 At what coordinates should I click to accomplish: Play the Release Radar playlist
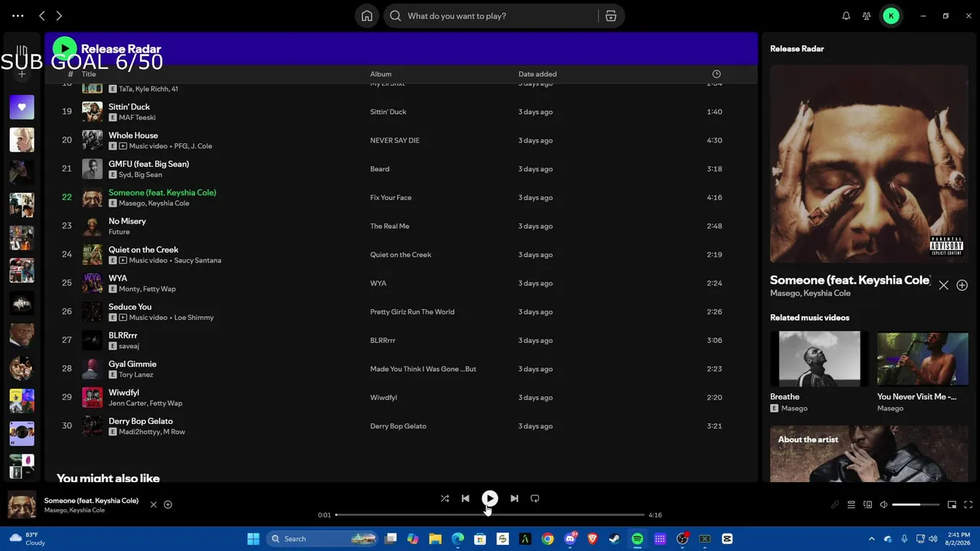[64, 49]
